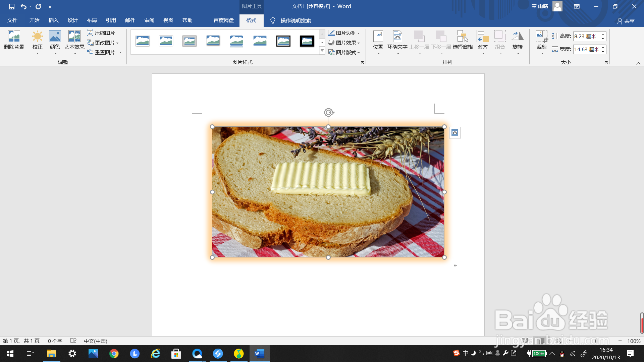Switch to the Layout (布局) tab
Screen dimensions: 644x362
pyautogui.click(x=92, y=20)
